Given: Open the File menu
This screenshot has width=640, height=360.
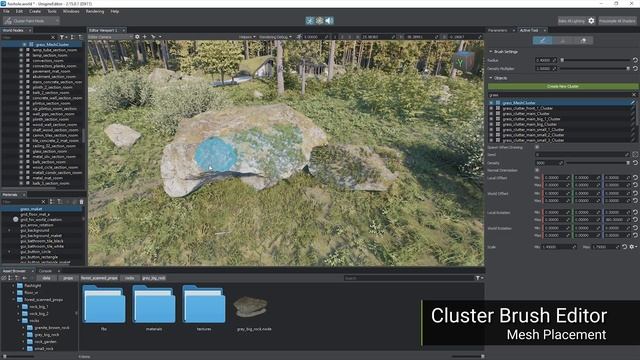Looking at the screenshot, I should [6, 11].
